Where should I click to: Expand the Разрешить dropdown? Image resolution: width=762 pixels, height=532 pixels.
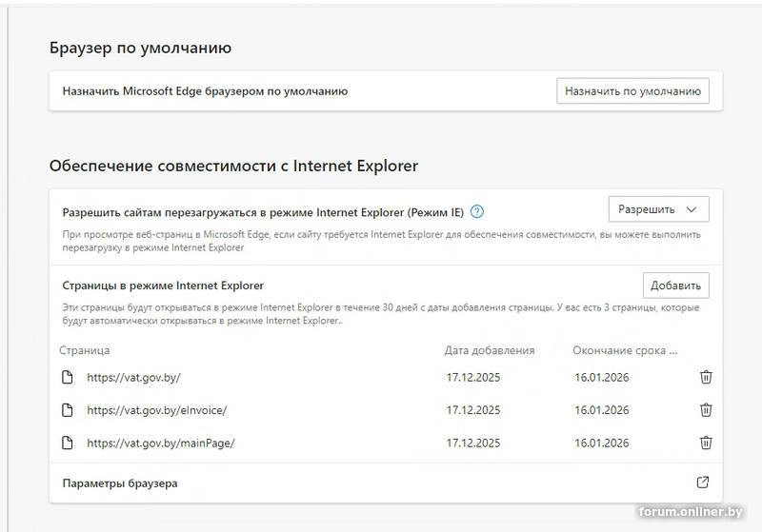tap(658, 209)
